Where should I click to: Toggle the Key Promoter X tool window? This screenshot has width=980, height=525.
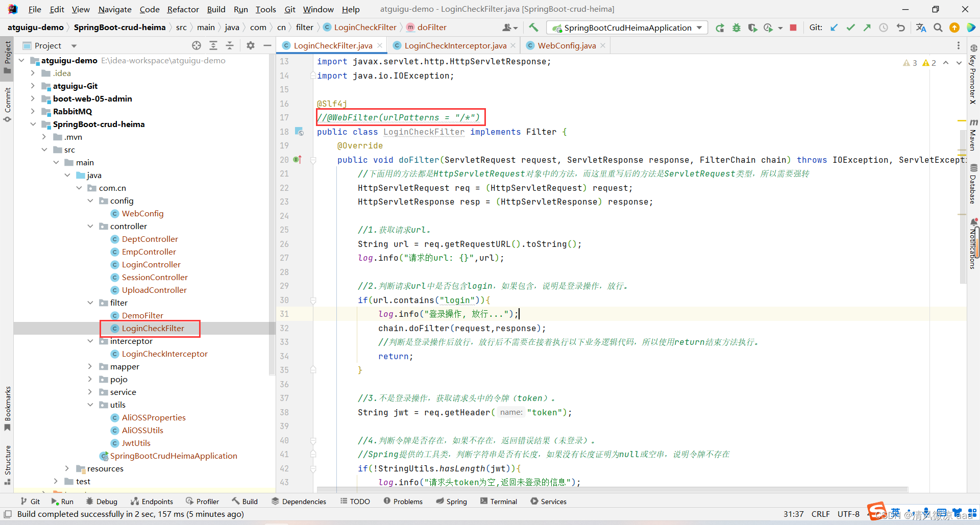(973, 74)
